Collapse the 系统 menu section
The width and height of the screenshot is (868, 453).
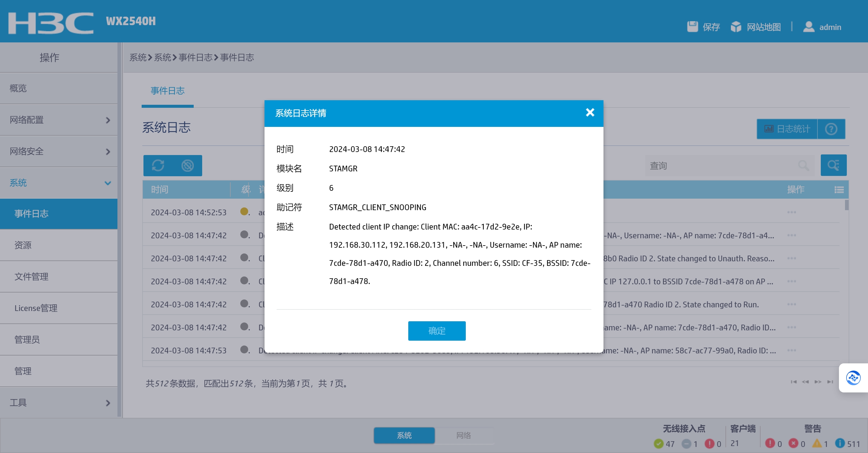point(59,183)
